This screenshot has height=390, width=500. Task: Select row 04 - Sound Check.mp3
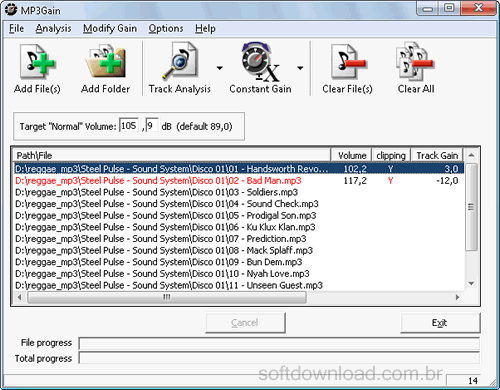click(239, 204)
